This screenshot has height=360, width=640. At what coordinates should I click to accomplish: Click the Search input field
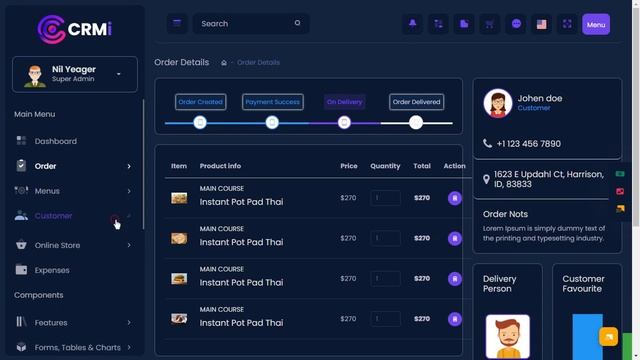(251, 24)
